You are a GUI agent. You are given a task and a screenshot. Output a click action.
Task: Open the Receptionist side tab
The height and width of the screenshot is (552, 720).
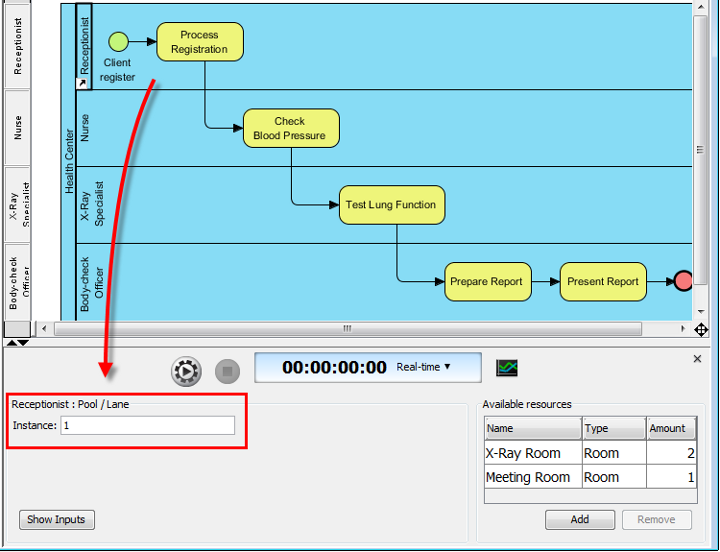pos(17,46)
